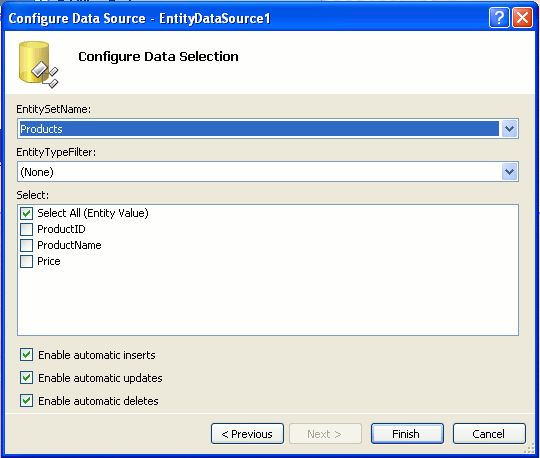Click the help question mark icon
Viewport: 540px width, 458px height.
coord(499,18)
